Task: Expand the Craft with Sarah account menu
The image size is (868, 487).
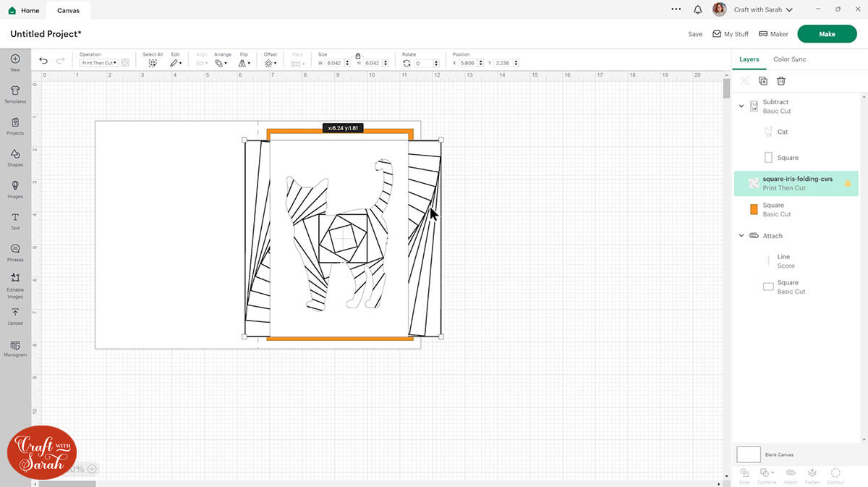Action: pyautogui.click(x=763, y=10)
